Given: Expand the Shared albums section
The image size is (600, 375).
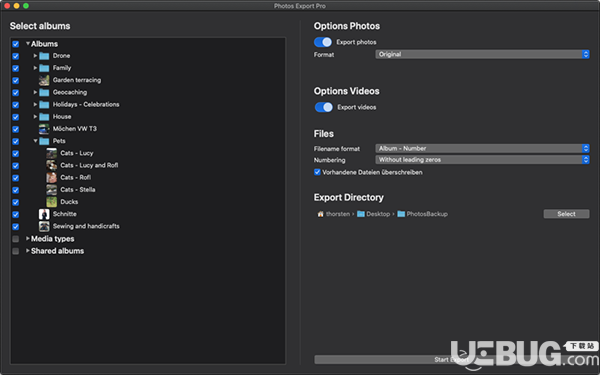Looking at the screenshot, I should (28, 251).
